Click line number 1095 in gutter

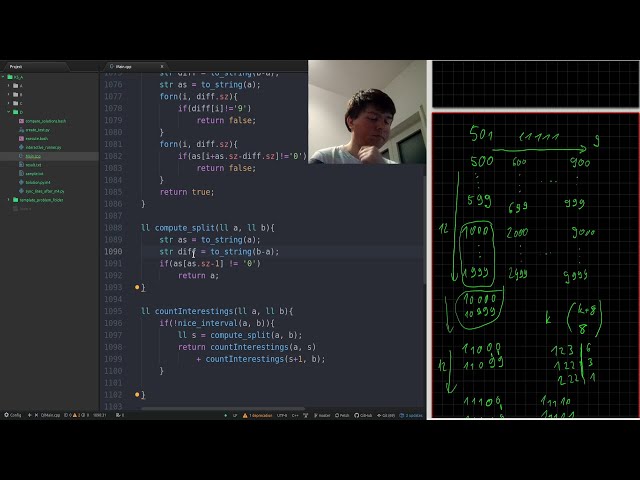pyautogui.click(x=113, y=311)
